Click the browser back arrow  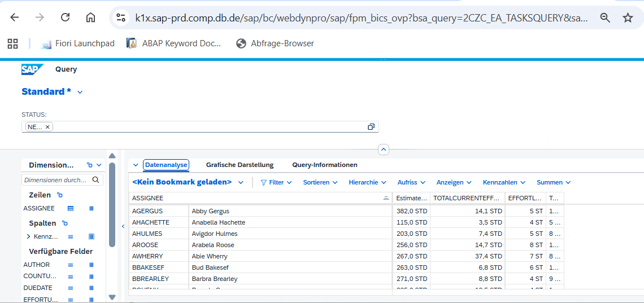pos(14,17)
